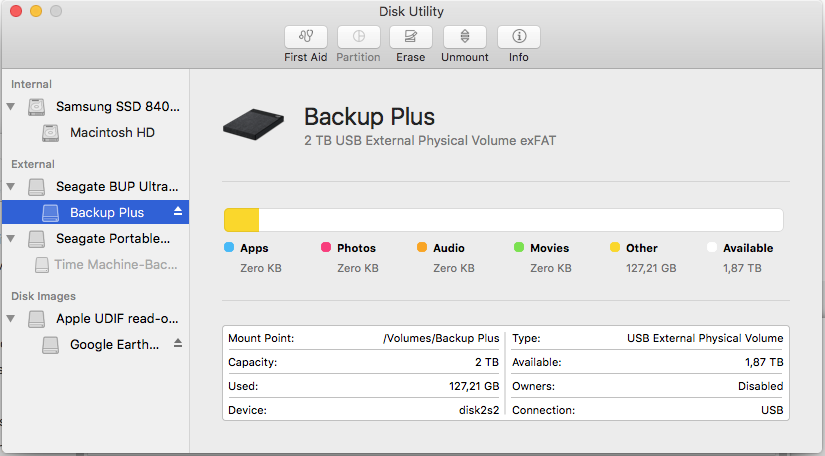
Task: Click the pink Photos legend dot
Action: pos(326,247)
